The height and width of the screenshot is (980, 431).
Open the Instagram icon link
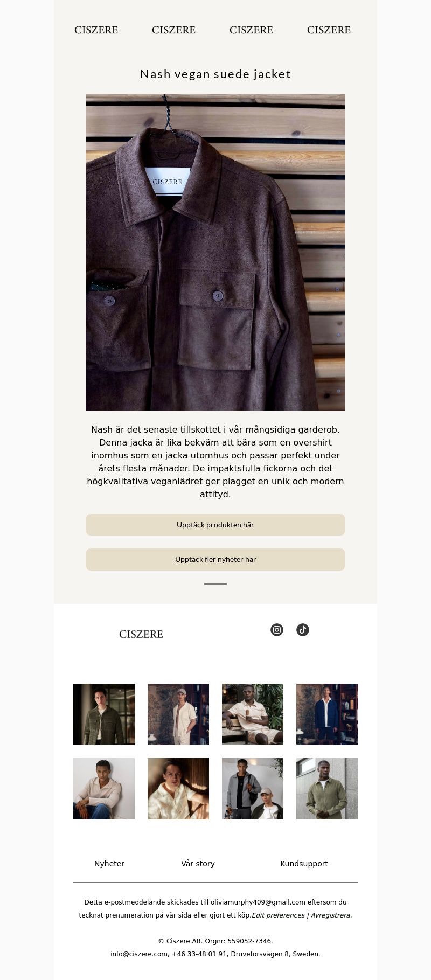[277, 630]
